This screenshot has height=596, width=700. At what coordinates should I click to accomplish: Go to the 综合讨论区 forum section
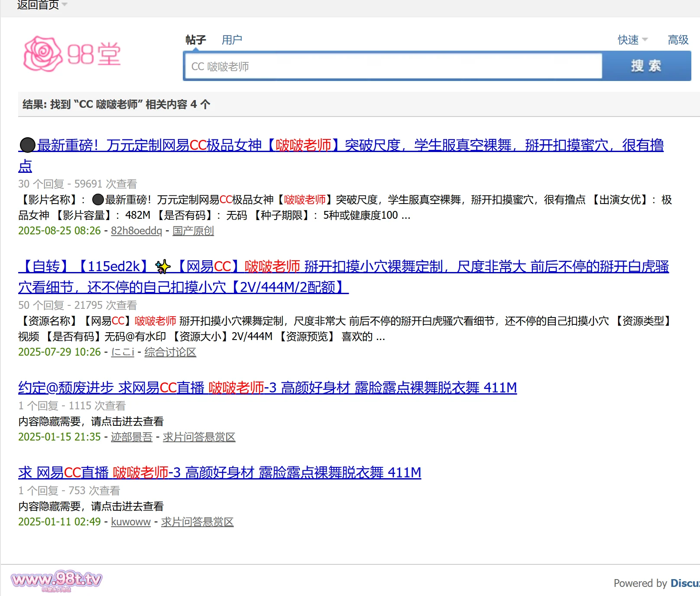170,352
